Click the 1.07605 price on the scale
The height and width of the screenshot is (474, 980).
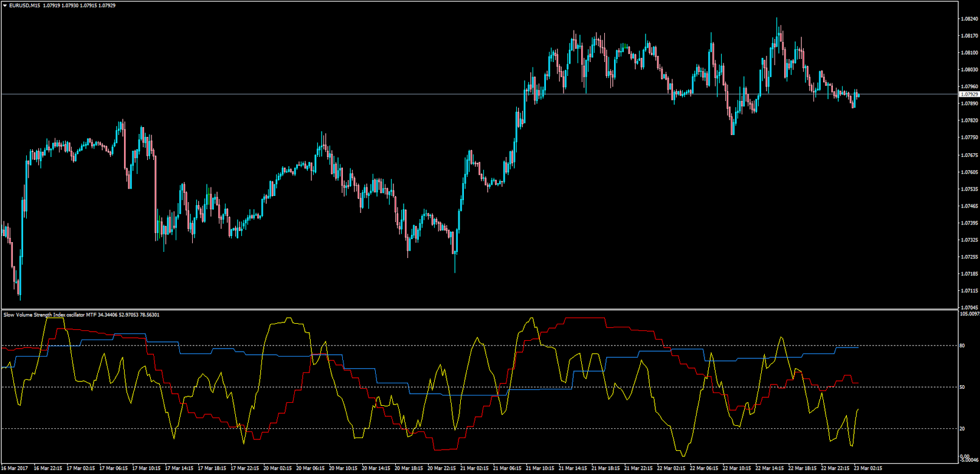(x=969, y=172)
